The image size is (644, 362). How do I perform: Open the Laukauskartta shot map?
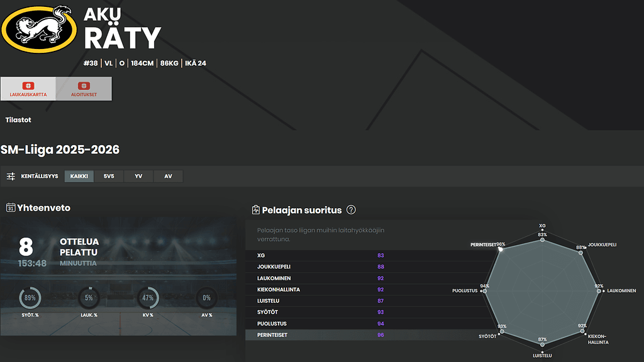(28, 89)
